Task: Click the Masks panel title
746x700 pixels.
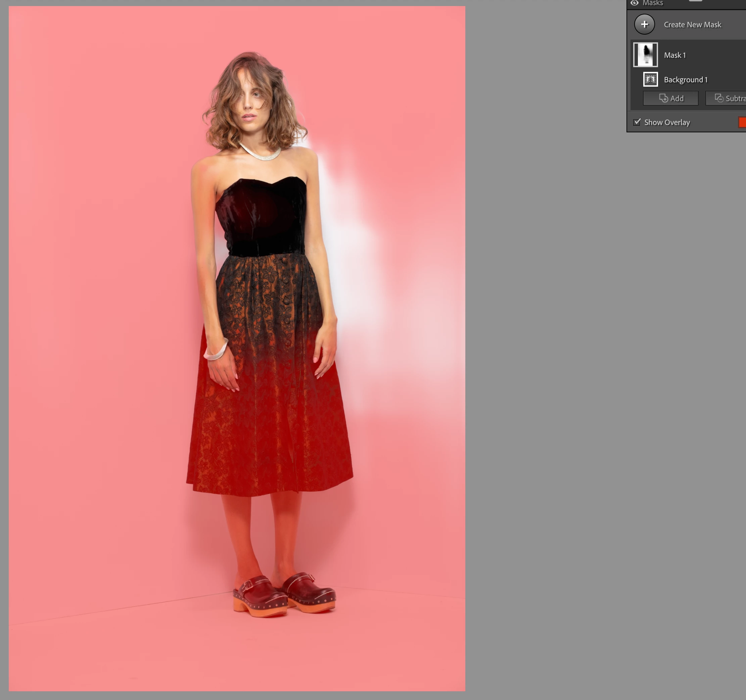Action: 653,3
